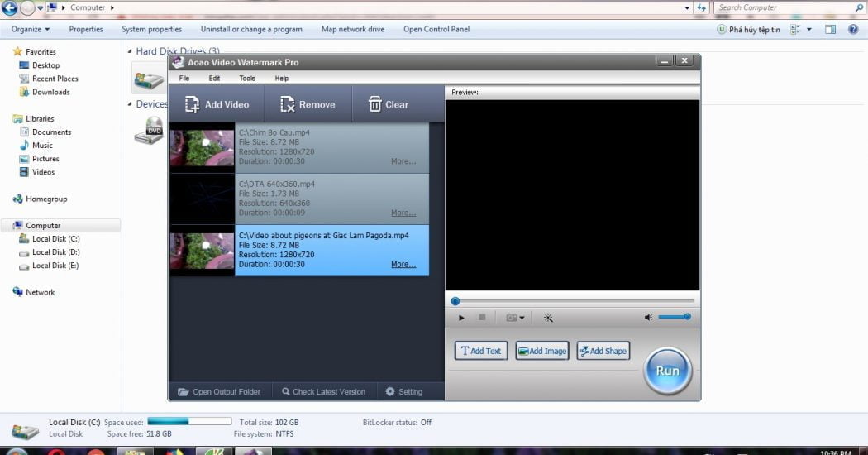Viewport: 868px width, 455px height.
Task: Open Output Folder
Action: coord(219,392)
